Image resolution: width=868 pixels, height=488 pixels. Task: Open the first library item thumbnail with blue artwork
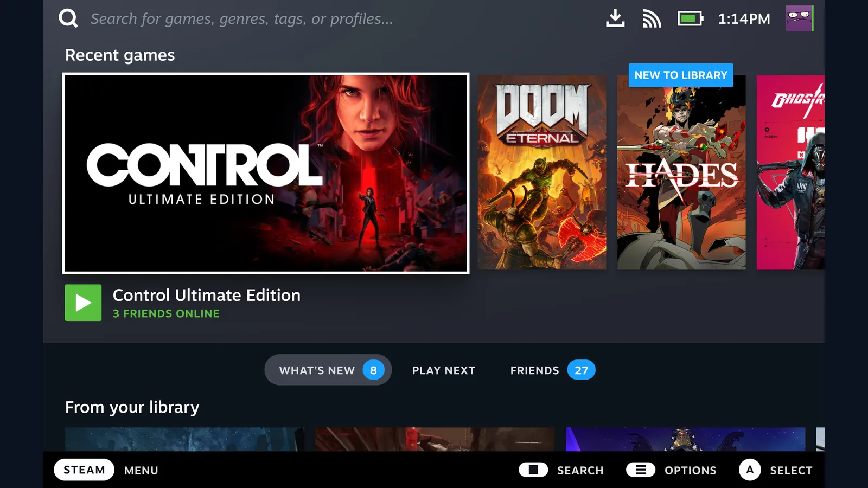pyautogui.click(x=184, y=439)
